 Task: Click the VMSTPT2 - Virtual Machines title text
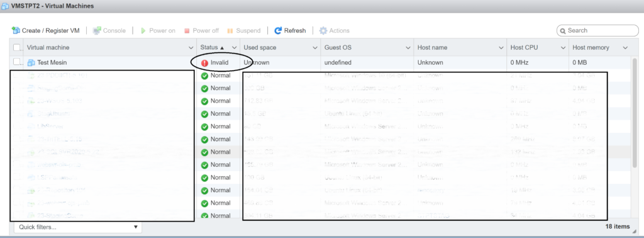click(x=53, y=6)
